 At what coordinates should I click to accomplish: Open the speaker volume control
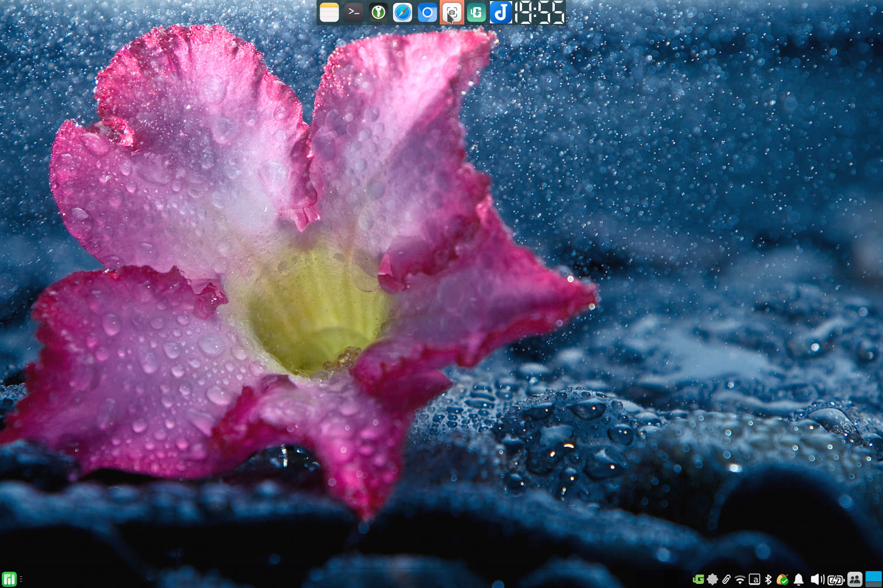[x=817, y=579]
